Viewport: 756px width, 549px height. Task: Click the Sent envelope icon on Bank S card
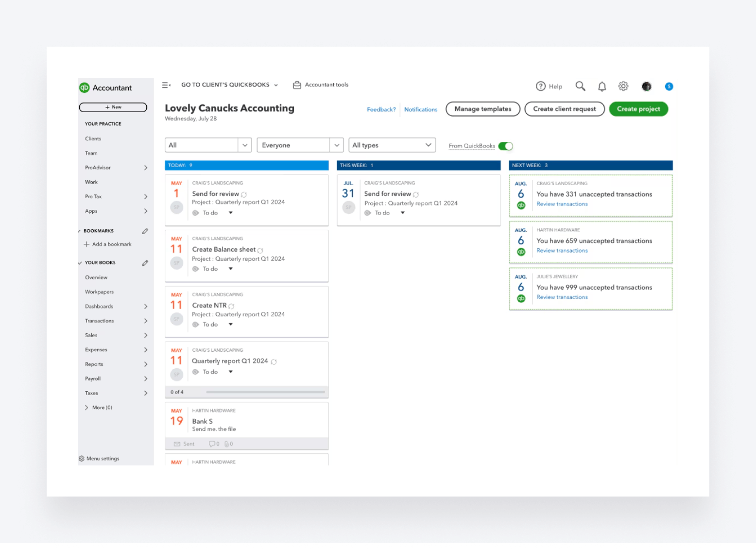177,444
